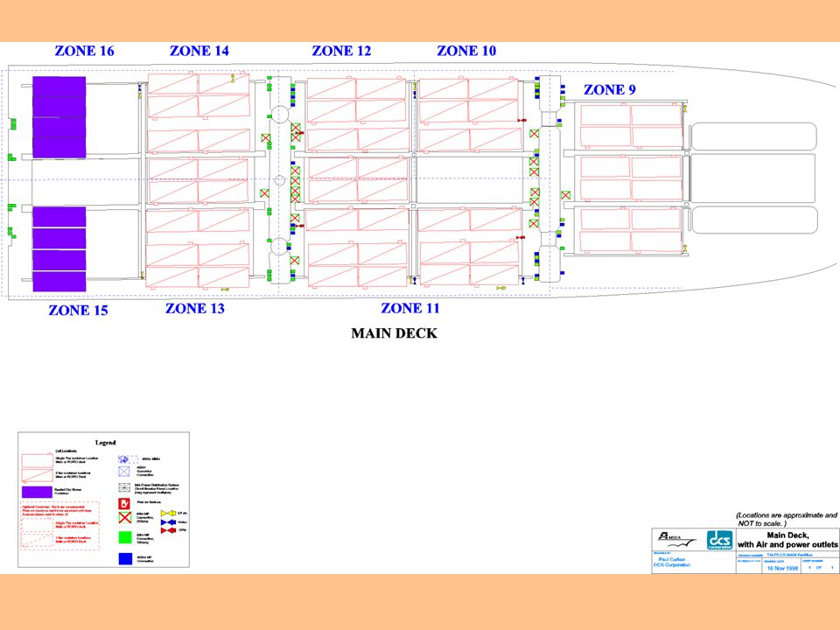Select the ZONE 11 label
Viewport: 840px width, 630px height.
coord(410,308)
